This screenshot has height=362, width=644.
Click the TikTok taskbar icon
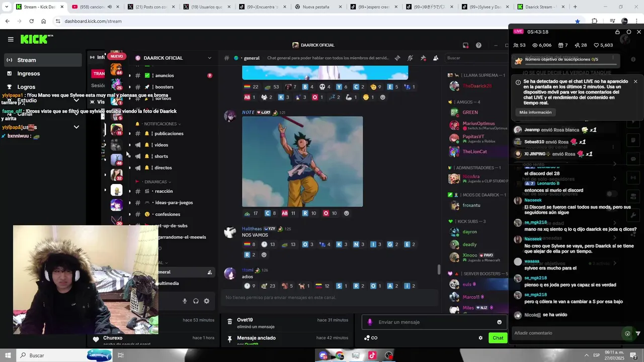[x=372, y=355]
